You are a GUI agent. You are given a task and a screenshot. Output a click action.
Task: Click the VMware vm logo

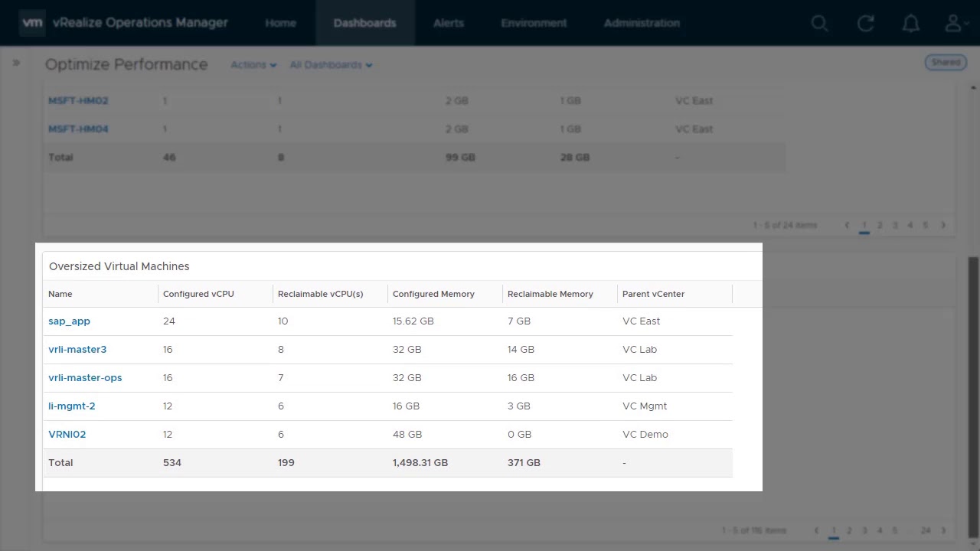point(32,23)
